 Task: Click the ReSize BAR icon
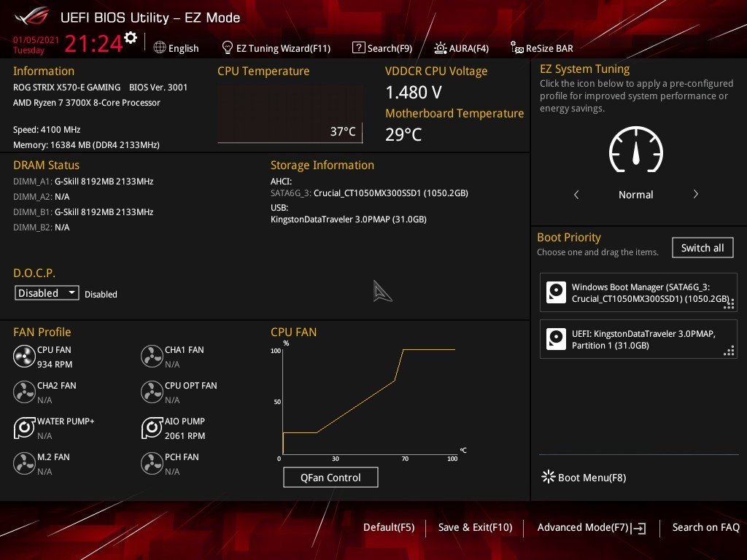click(x=517, y=47)
